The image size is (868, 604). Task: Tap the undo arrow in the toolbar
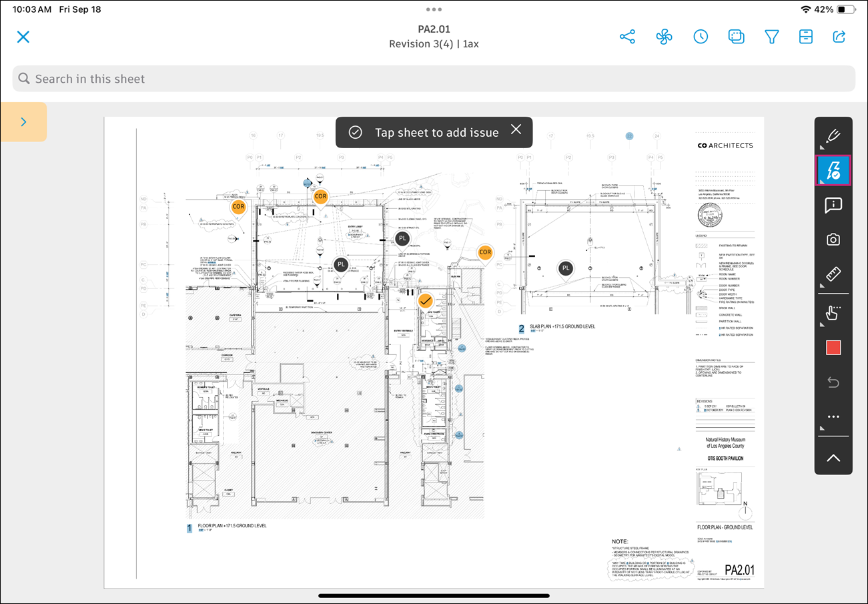833,382
